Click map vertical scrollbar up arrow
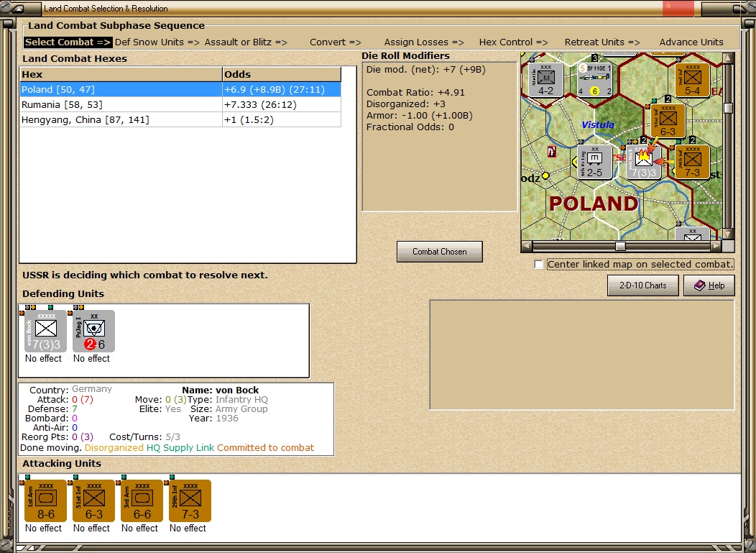The height and width of the screenshot is (553, 756). pos(728,58)
